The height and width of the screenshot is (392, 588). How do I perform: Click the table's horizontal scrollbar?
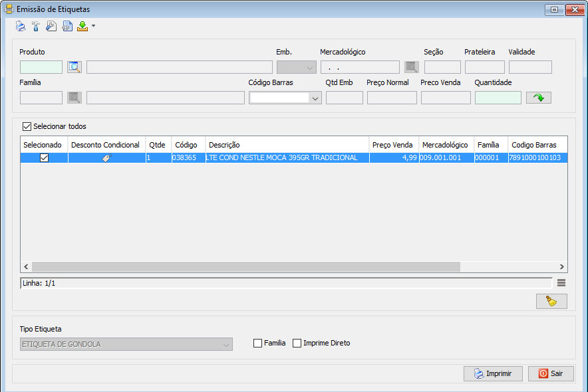click(246, 266)
